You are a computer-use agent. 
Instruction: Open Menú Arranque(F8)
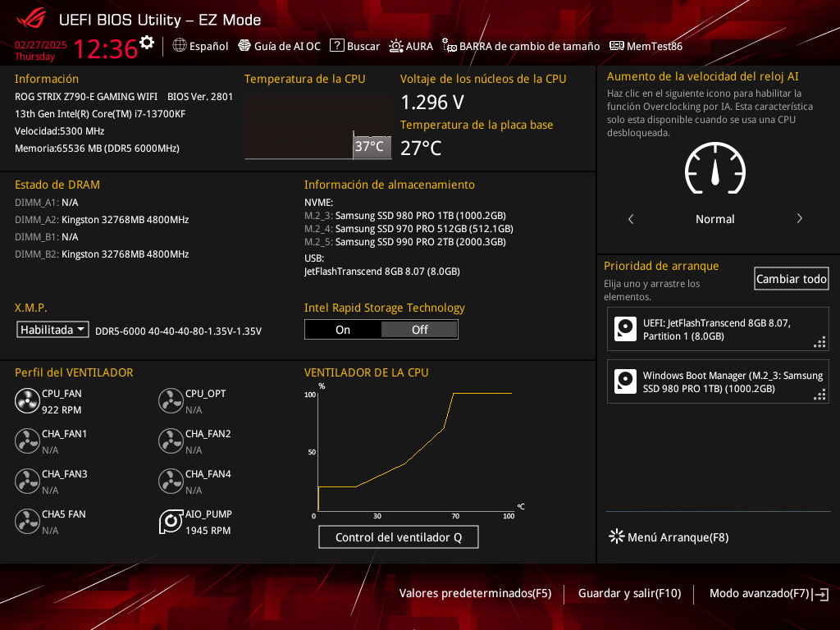(669, 536)
